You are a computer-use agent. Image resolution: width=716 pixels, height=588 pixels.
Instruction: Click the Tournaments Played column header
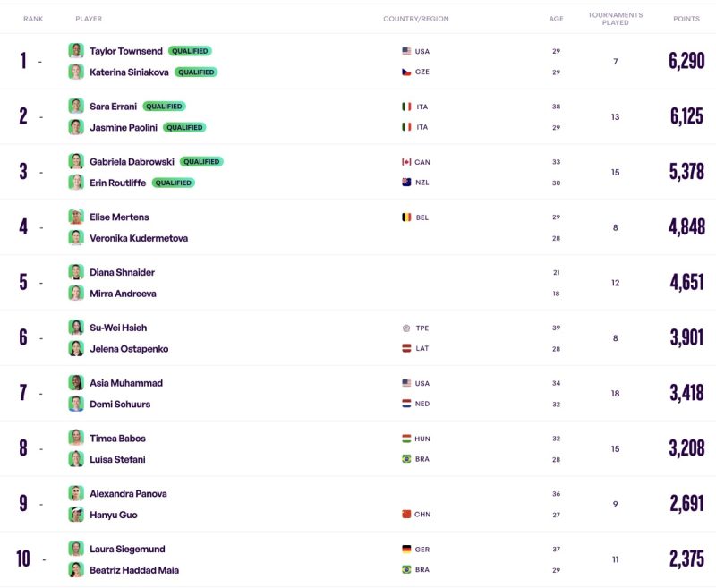[615, 19]
